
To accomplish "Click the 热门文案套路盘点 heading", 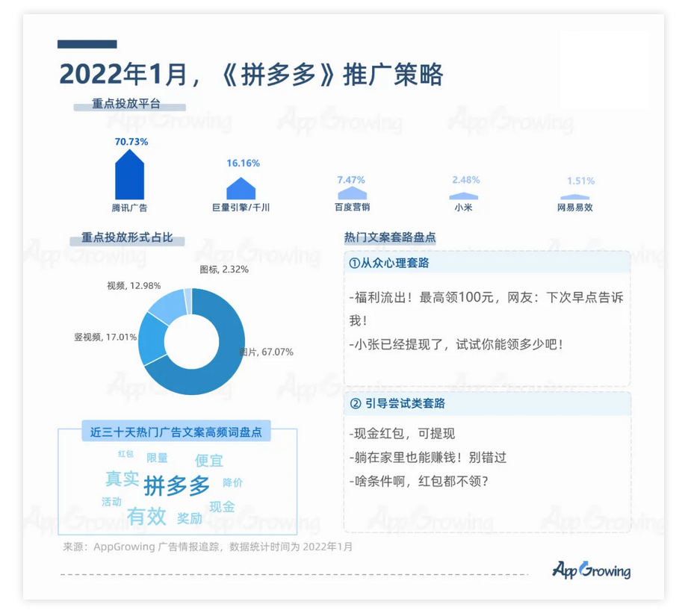I will pos(390,237).
